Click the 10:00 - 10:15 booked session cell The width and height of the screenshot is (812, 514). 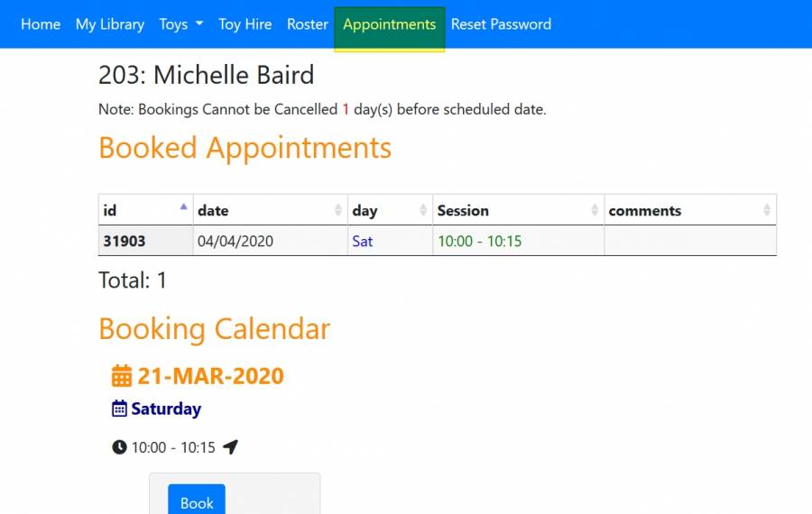click(x=480, y=242)
